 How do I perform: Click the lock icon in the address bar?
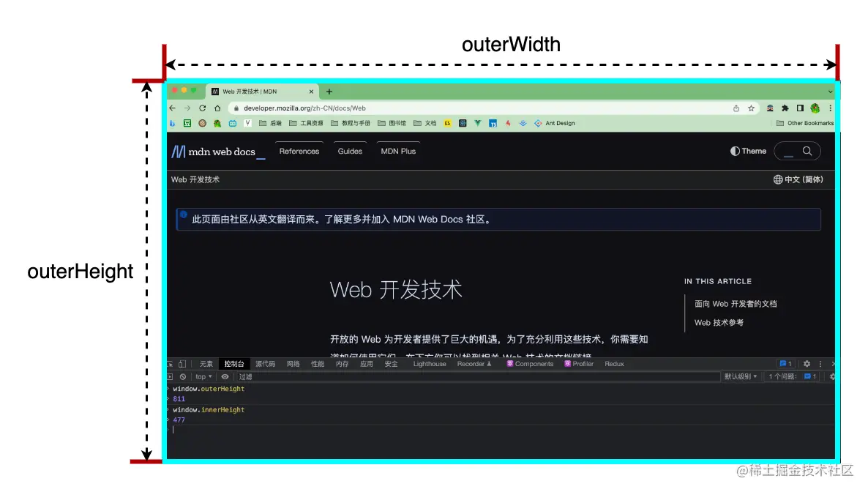click(236, 108)
